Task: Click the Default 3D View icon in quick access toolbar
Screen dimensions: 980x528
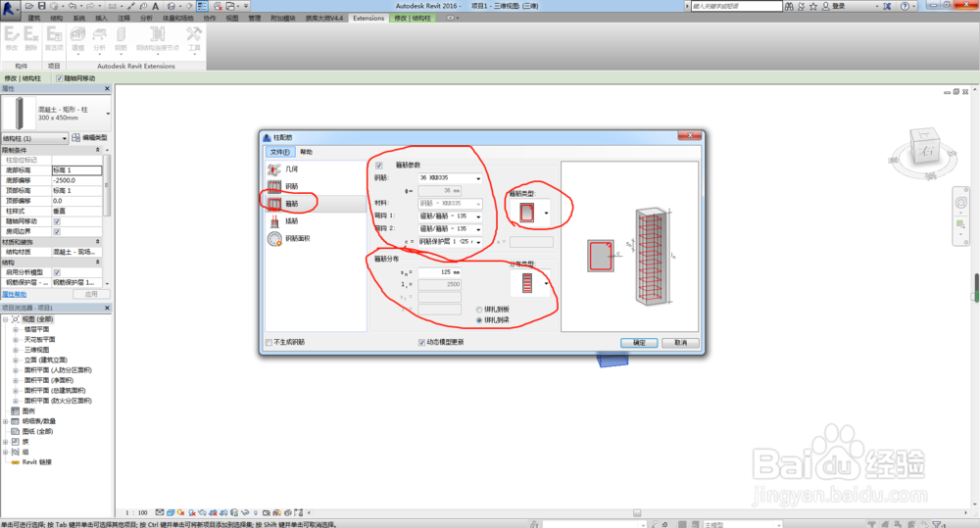Action: pyautogui.click(x=171, y=6)
